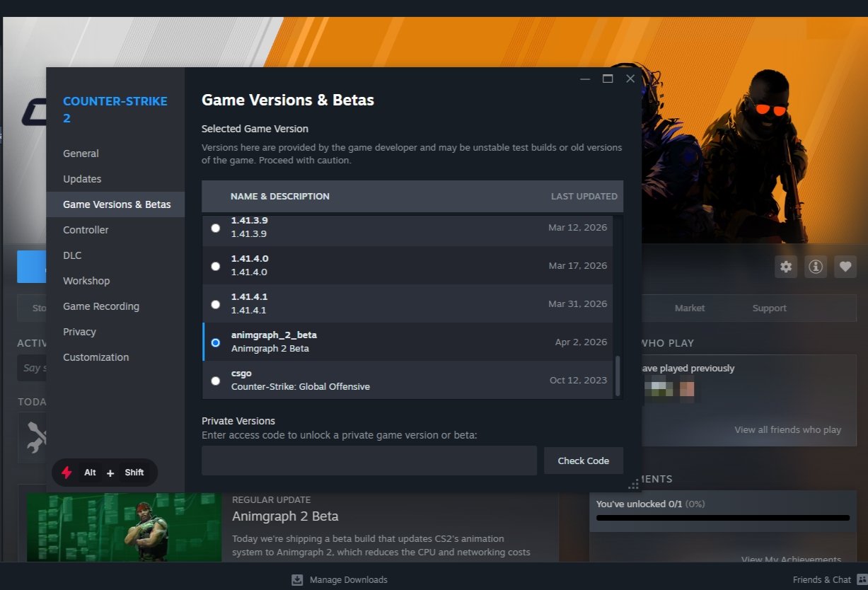Click the Manage Downloads icon
This screenshot has height=590, width=868.
[297, 579]
